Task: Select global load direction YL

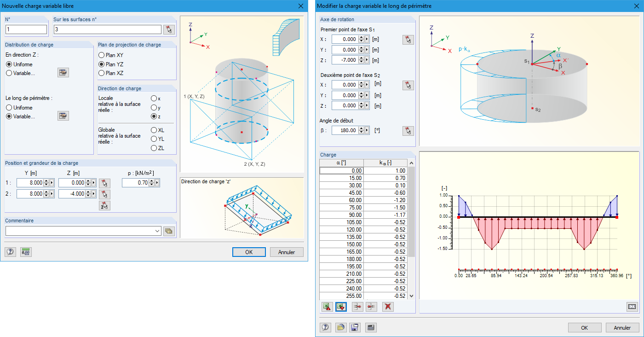Action: (x=157, y=139)
